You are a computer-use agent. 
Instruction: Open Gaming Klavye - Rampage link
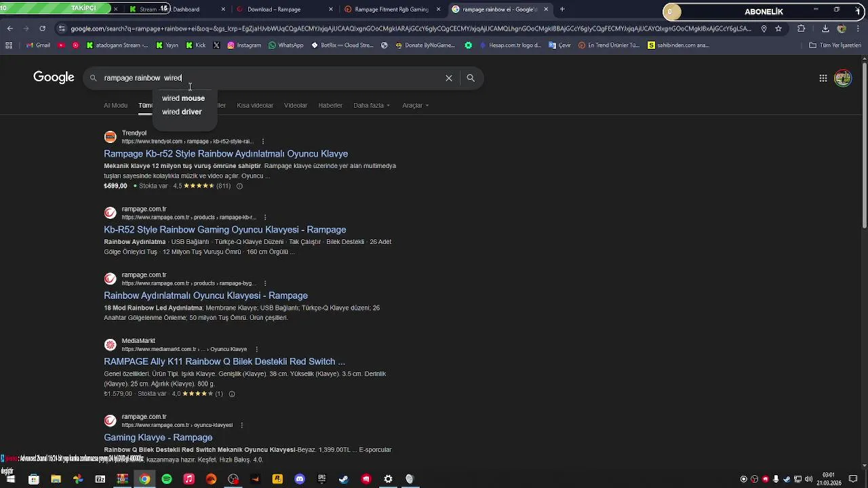(x=158, y=437)
